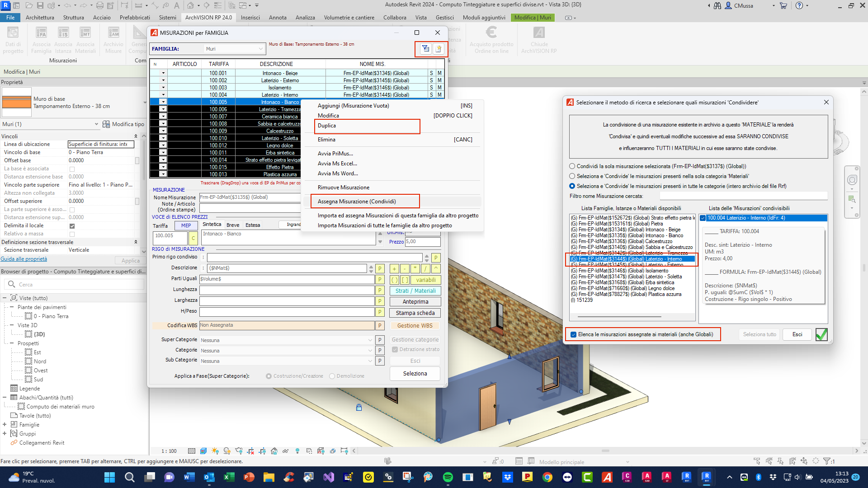Screen dimensions: 868x488
Task: Click the multiply asterisk operator button
Action: point(415,268)
